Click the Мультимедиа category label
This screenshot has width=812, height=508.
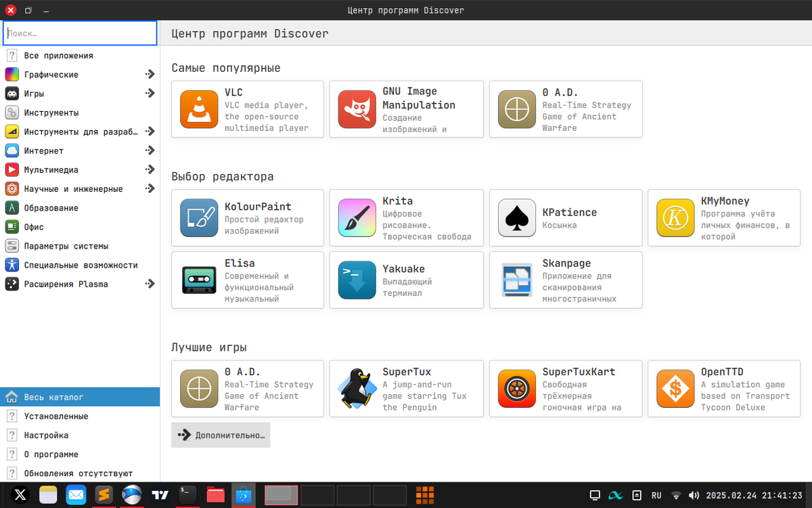click(51, 169)
